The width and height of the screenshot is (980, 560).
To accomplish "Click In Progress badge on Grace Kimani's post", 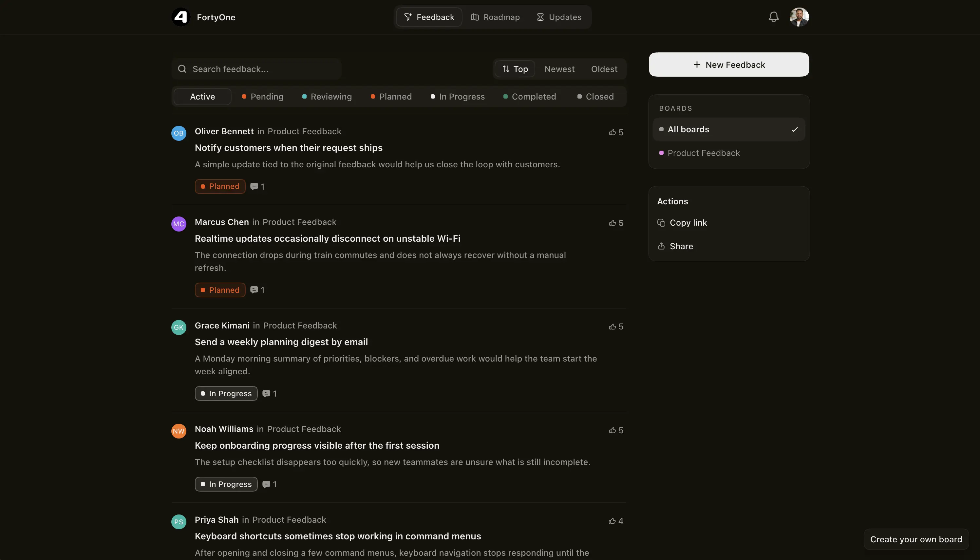I will (x=226, y=393).
